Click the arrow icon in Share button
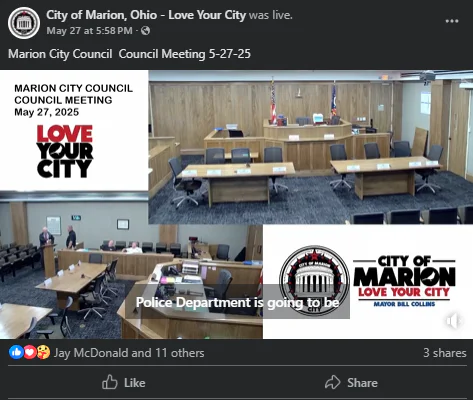 click(x=333, y=382)
